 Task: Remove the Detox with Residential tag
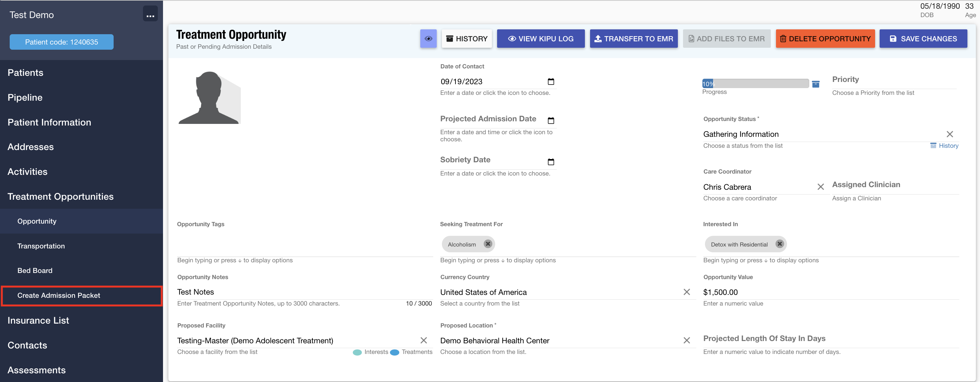(780, 244)
